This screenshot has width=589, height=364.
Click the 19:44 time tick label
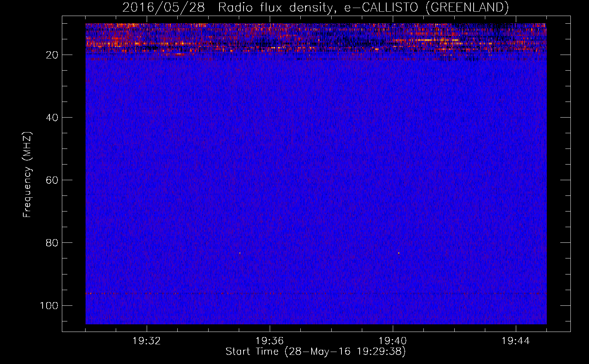click(516, 341)
